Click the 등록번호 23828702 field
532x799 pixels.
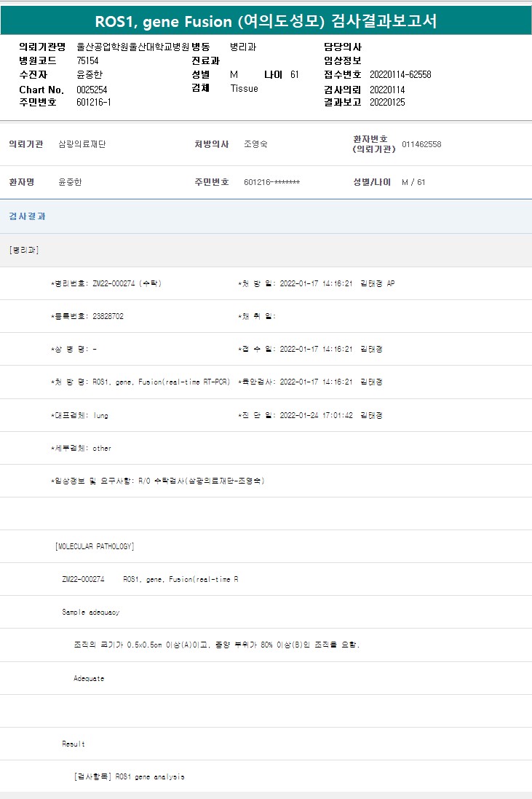pos(113,316)
